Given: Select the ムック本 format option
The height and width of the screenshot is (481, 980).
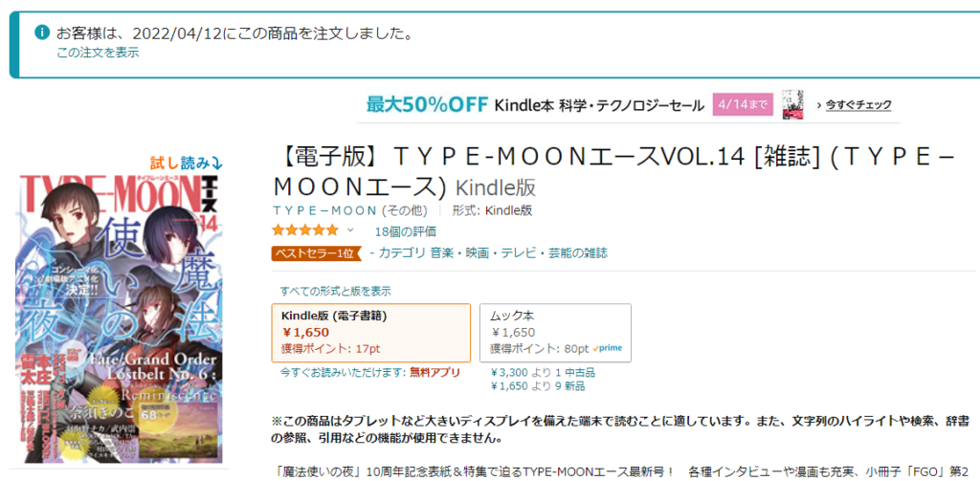Looking at the screenshot, I should tap(556, 333).
